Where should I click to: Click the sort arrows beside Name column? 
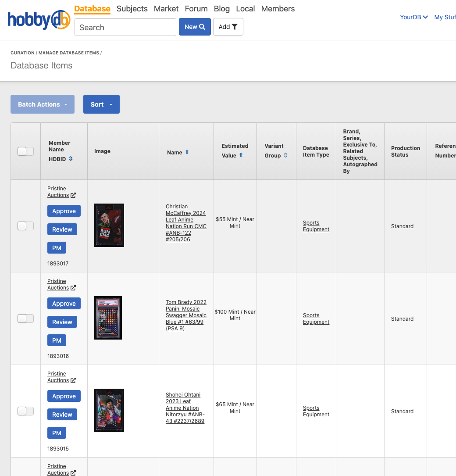coord(187,152)
